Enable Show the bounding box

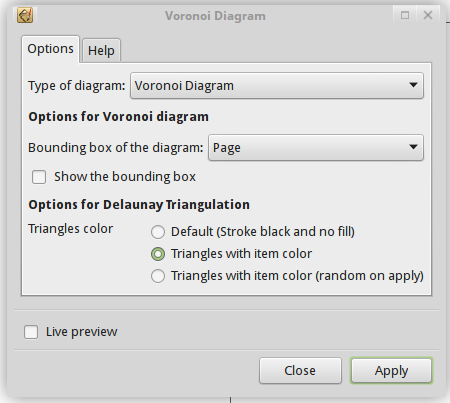point(39,177)
